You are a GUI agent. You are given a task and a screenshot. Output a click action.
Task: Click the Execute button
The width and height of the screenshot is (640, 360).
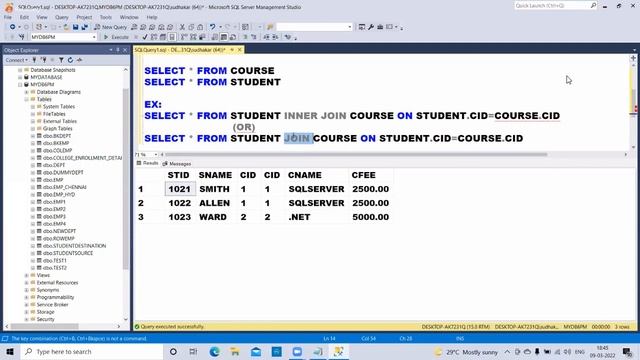(116, 37)
